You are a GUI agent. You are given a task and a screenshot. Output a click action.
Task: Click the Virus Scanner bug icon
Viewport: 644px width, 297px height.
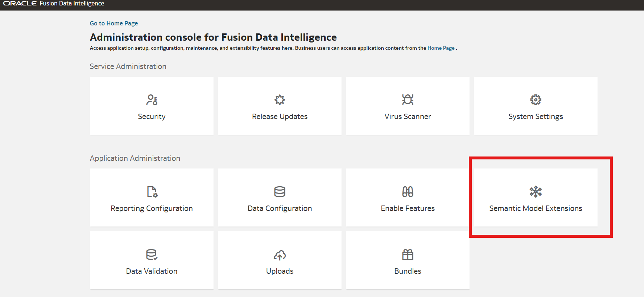click(408, 100)
